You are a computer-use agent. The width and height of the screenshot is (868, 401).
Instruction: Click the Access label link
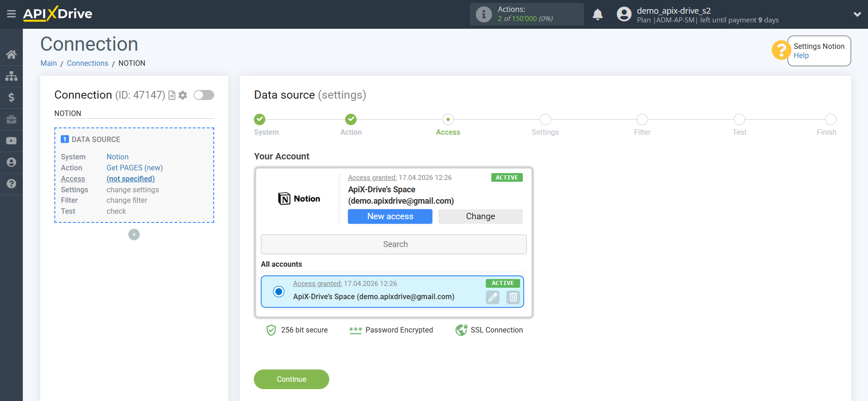(x=73, y=179)
